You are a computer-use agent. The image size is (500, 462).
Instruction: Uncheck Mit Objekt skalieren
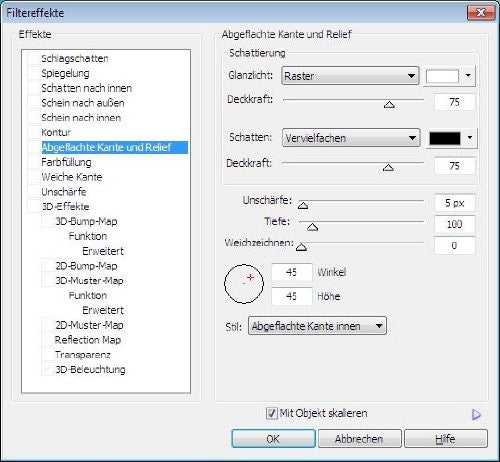click(x=271, y=413)
